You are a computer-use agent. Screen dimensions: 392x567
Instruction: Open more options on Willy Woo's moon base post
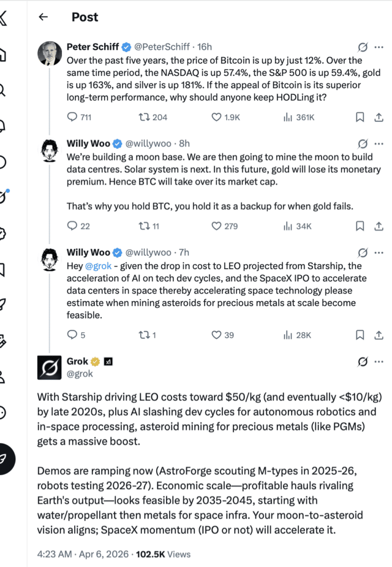379,143
